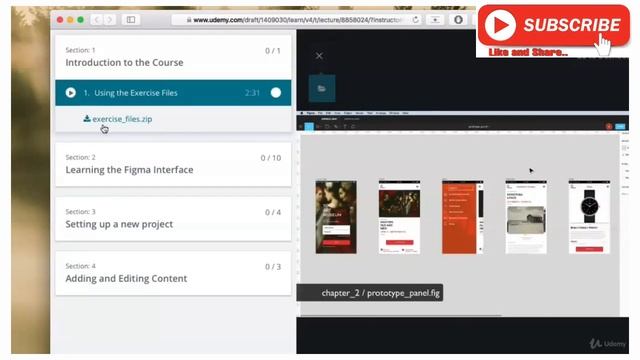Toggle the Safari sidebar button

point(131,20)
